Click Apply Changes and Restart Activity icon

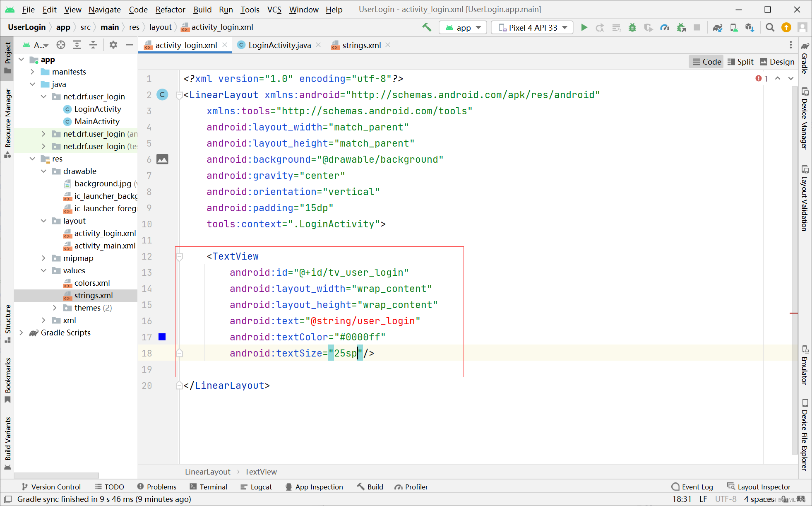(x=600, y=27)
